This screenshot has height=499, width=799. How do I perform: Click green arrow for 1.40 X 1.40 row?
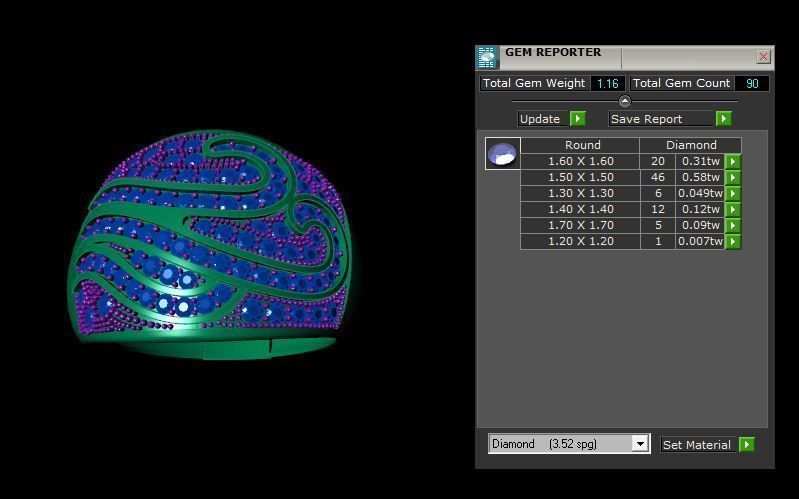[733, 209]
